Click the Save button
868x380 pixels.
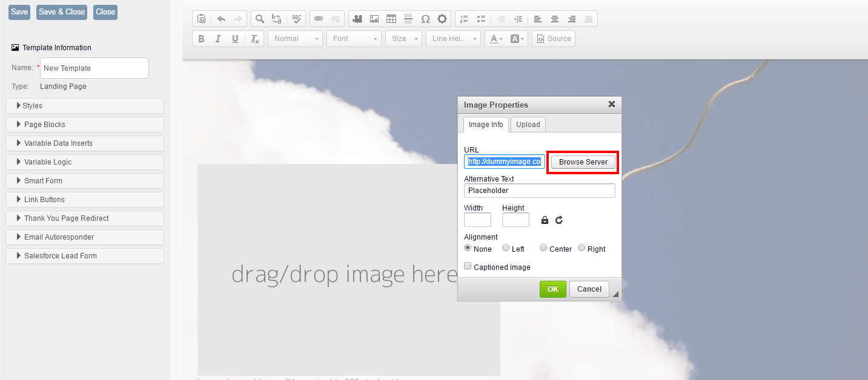coord(19,12)
